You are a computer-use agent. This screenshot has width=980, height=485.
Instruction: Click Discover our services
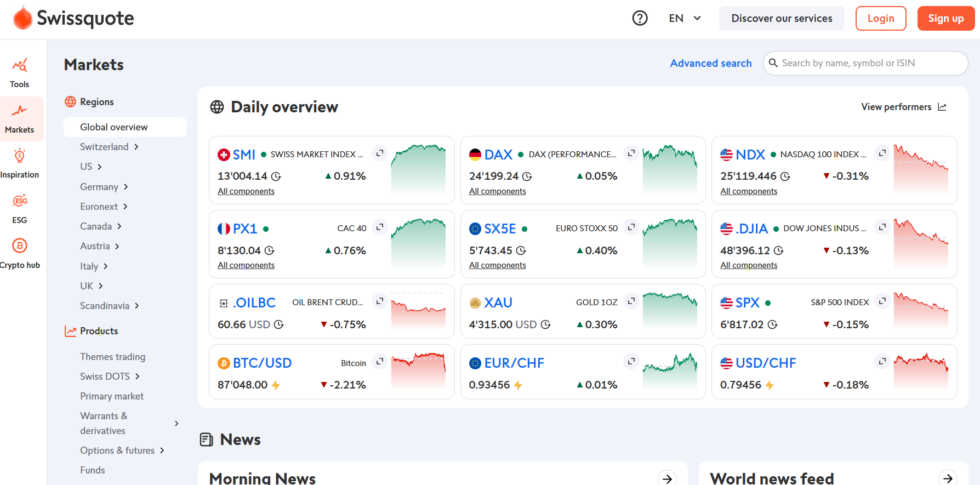point(782,18)
